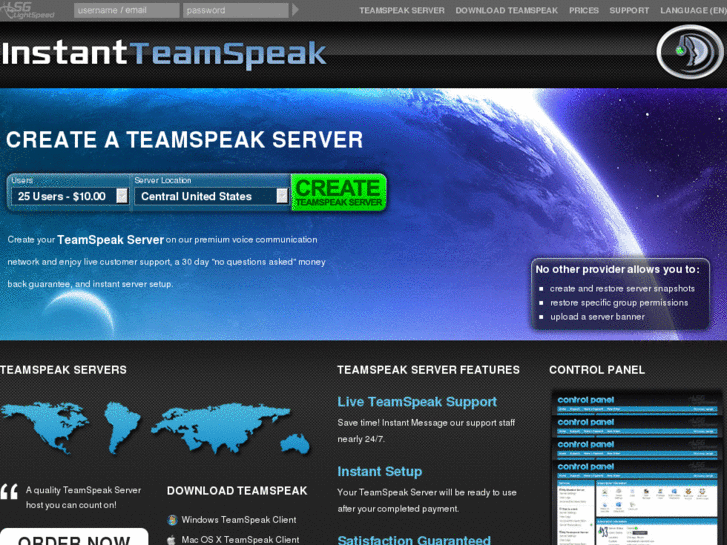The width and height of the screenshot is (727, 545).
Task: Open the TEAMSPEAK SERVER menu item
Action: (x=402, y=10)
